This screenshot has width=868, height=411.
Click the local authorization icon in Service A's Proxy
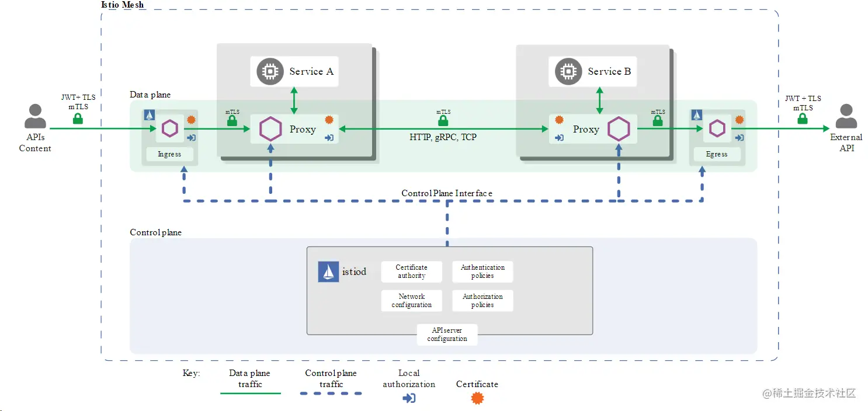click(x=329, y=138)
